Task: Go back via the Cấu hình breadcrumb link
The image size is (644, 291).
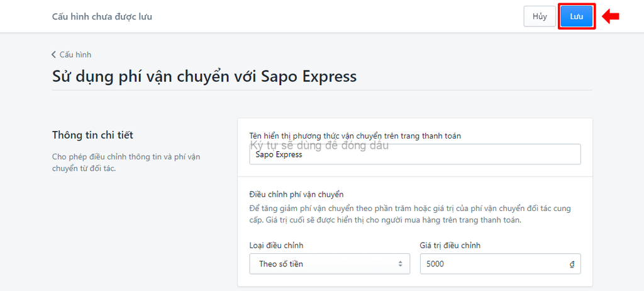Action: (75, 54)
